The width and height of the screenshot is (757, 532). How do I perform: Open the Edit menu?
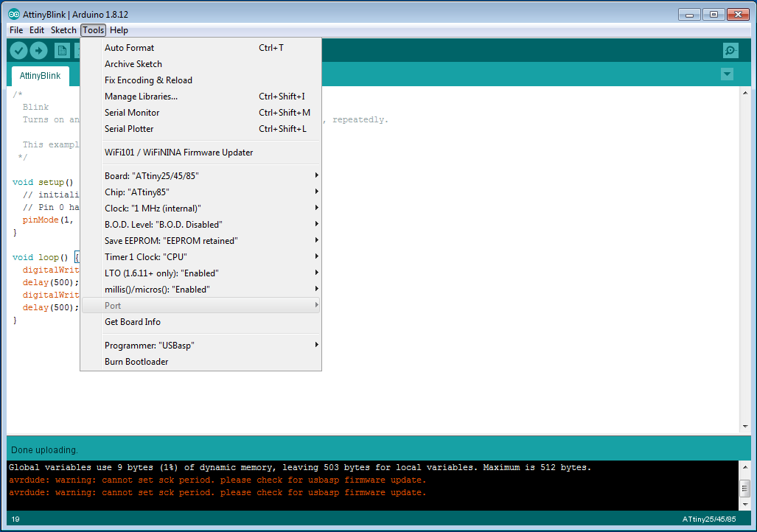(x=37, y=30)
